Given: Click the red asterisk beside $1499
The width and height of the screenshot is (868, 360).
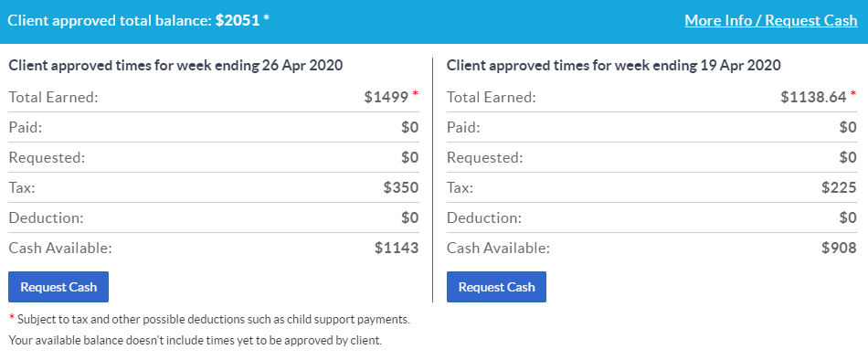Looking at the screenshot, I should 415,95.
